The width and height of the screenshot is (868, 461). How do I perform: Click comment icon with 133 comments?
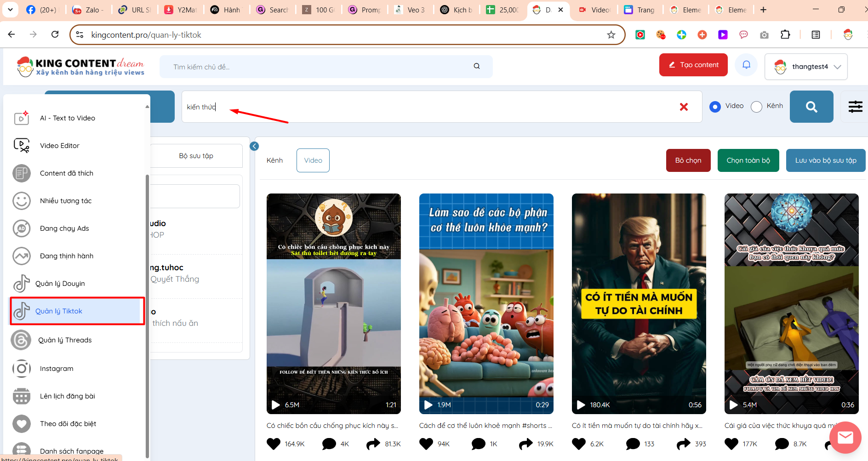click(633, 444)
